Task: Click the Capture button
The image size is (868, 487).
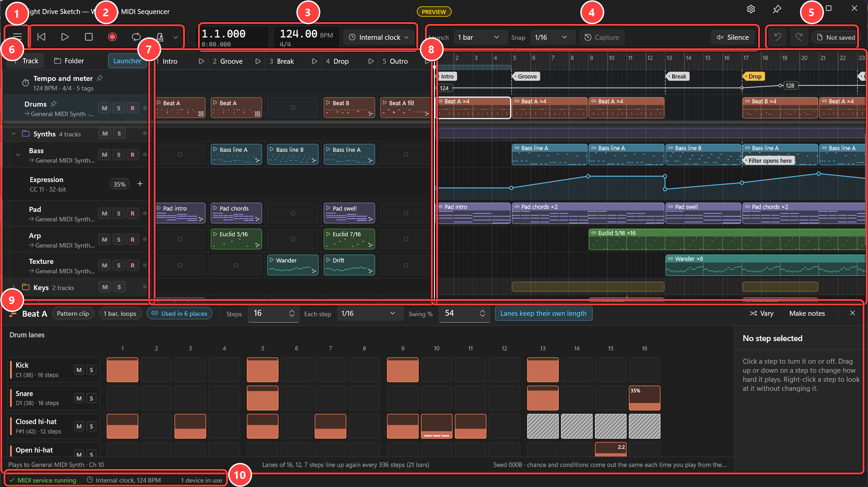Action: (602, 37)
